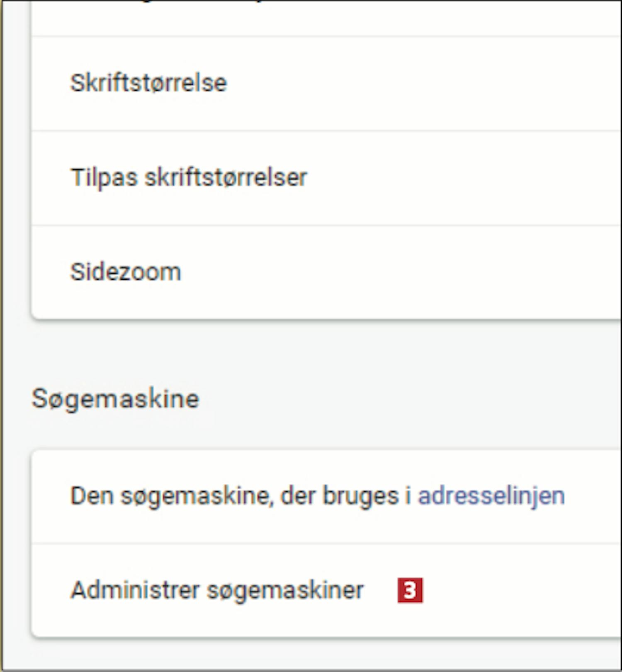Click the window's left border edge

[2, 332]
